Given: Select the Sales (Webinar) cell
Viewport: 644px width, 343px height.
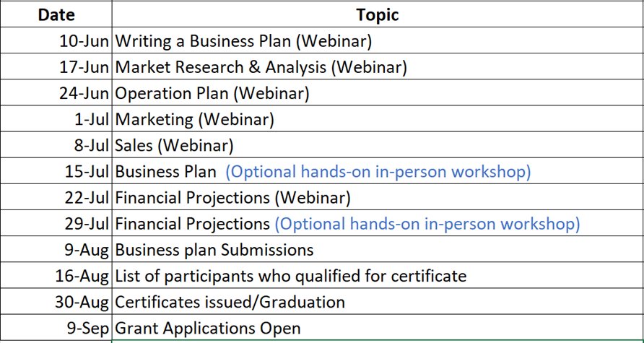Looking at the screenshot, I should 174,145.
